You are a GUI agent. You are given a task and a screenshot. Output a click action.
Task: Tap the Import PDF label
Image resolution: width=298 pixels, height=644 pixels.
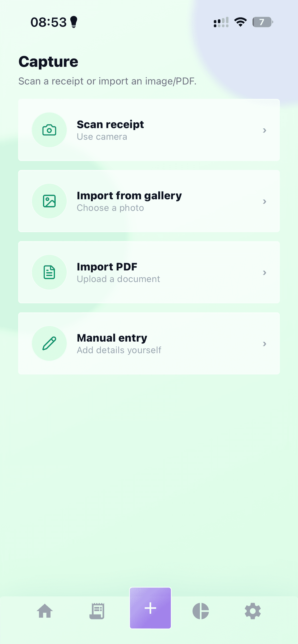pos(107,267)
